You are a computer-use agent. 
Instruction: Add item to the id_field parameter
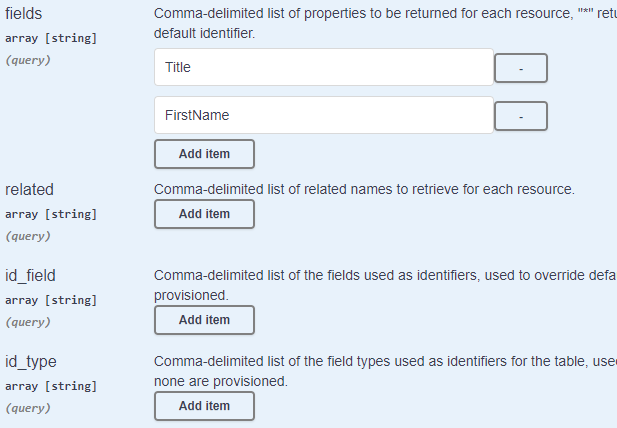coord(204,320)
